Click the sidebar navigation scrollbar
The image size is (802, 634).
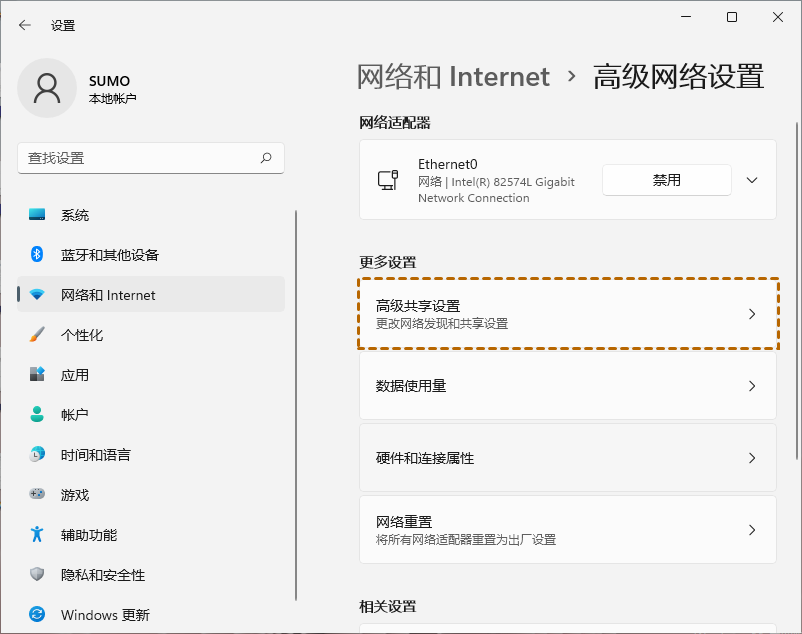click(296, 405)
